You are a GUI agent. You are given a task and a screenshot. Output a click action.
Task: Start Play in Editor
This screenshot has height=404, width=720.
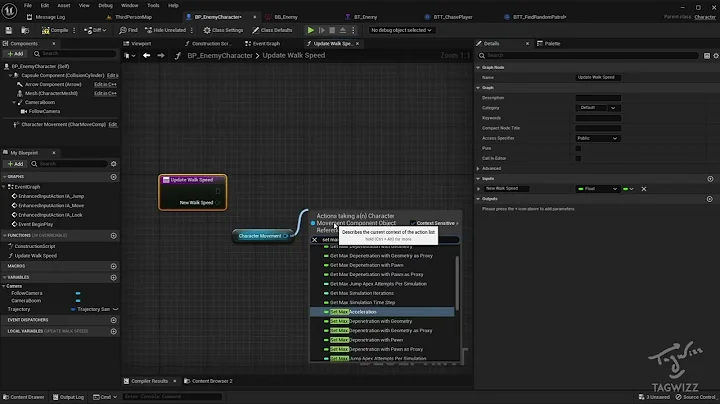pos(311,30)
